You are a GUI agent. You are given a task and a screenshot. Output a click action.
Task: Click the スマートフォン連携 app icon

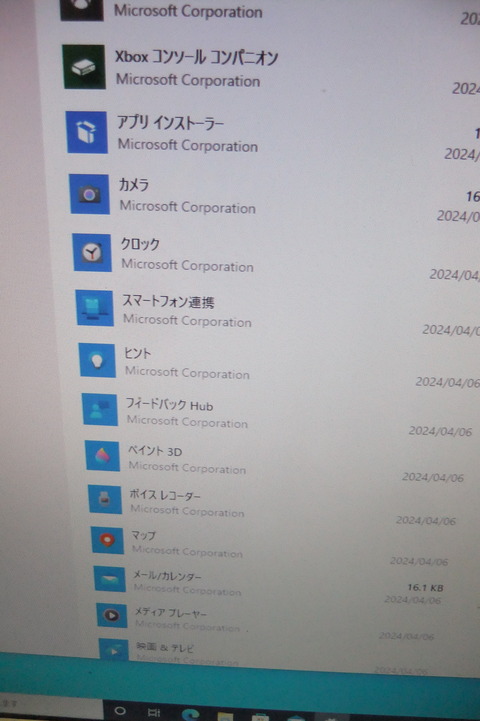(x=95, y=308)
